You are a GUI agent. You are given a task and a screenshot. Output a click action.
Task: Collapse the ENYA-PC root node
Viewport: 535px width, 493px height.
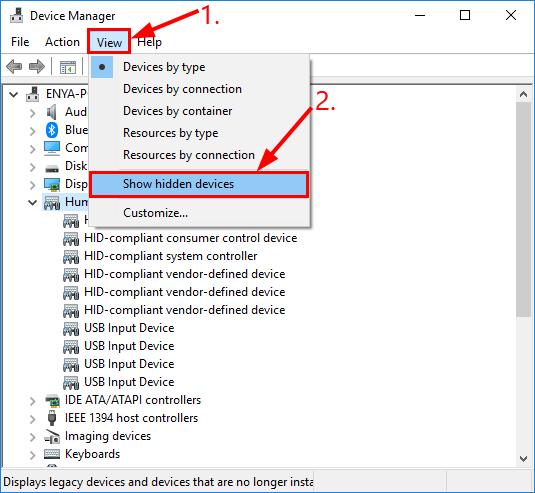click(13, 94)
